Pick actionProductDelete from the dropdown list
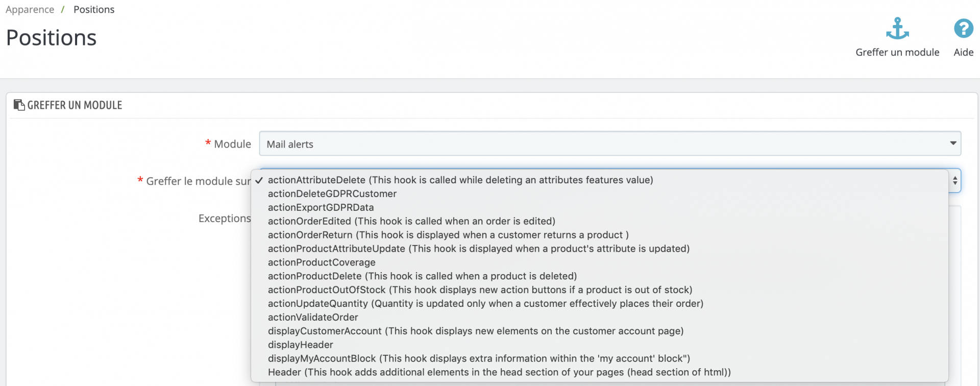 [x=422, y=277]
